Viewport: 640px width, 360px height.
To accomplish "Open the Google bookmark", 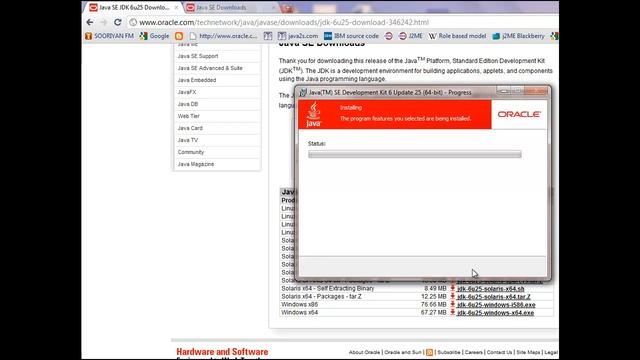I will pyautogui.click(x=154, y=36).
